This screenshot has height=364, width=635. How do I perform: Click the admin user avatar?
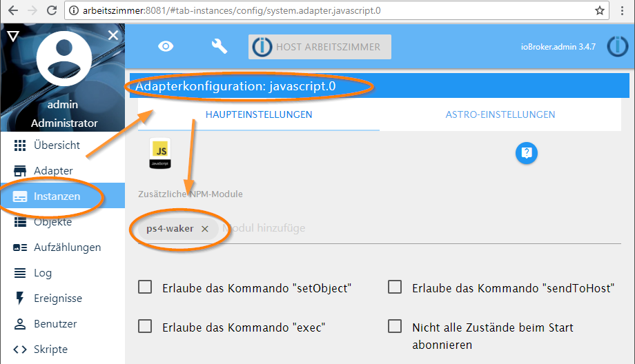(64, 58)
